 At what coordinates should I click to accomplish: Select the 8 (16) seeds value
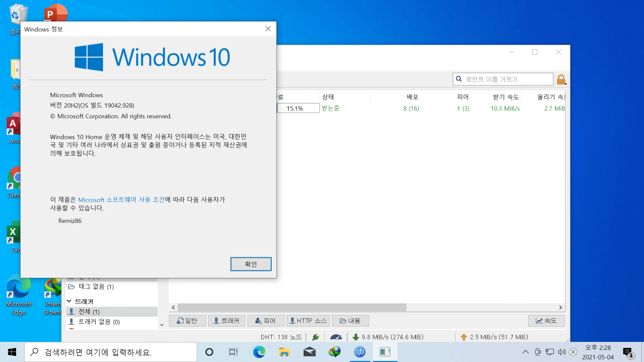pos(411,109)
